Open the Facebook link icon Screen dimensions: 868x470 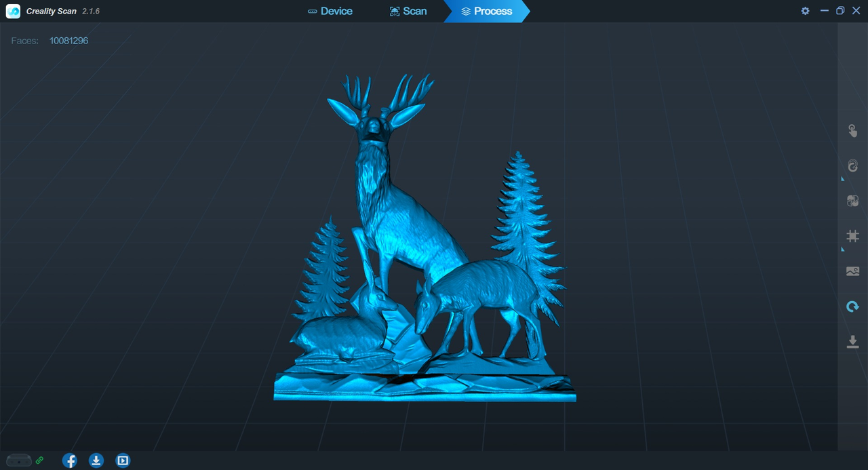[x=69, y=461]
